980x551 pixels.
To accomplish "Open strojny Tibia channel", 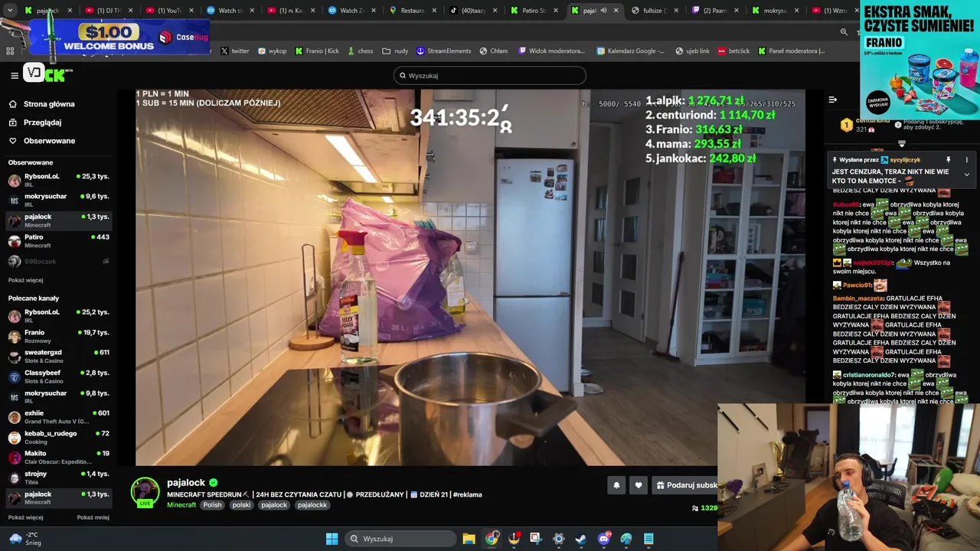I will [58, 478].
